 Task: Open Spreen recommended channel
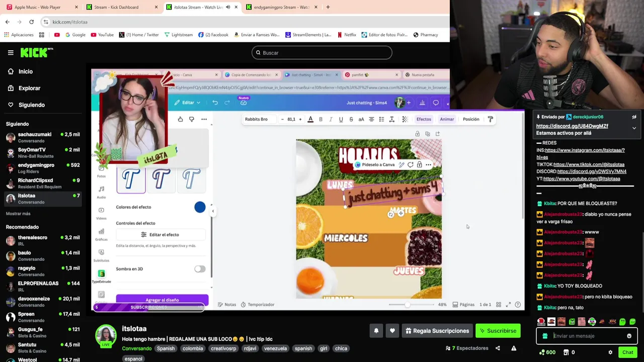(43, 317)
